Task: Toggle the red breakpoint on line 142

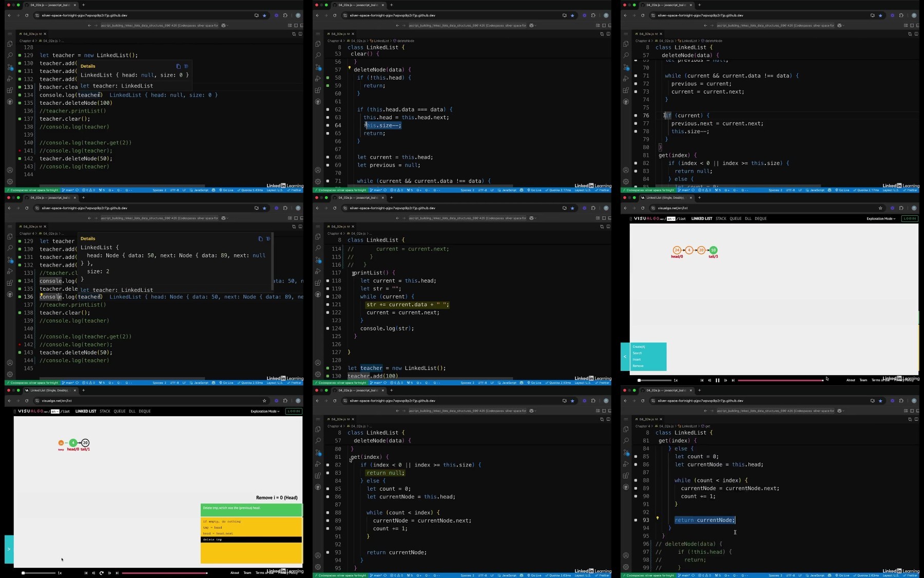Action: (x=20, y=344)
